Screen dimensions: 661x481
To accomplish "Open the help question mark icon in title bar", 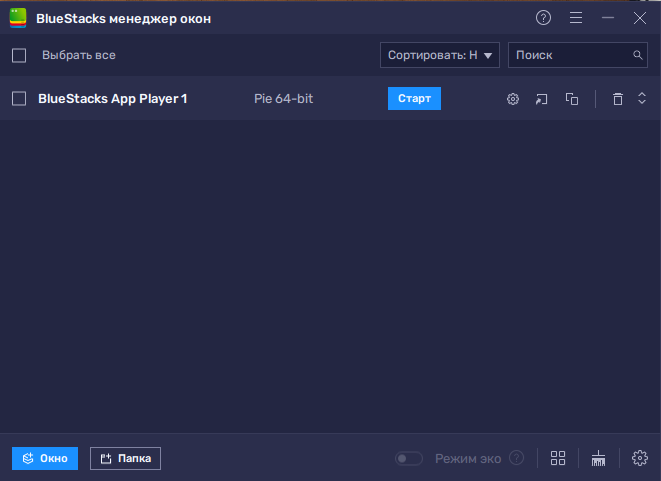I will (x=543, y=18).
